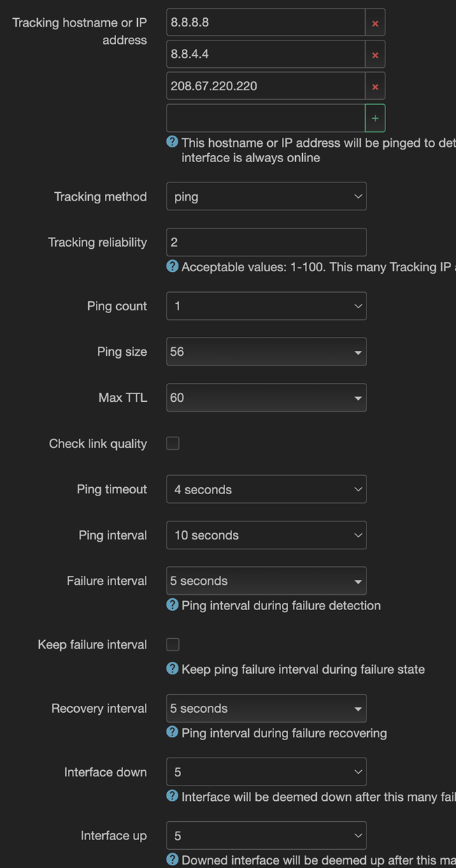Open the Interface up dropdown

tap(266, 836)
